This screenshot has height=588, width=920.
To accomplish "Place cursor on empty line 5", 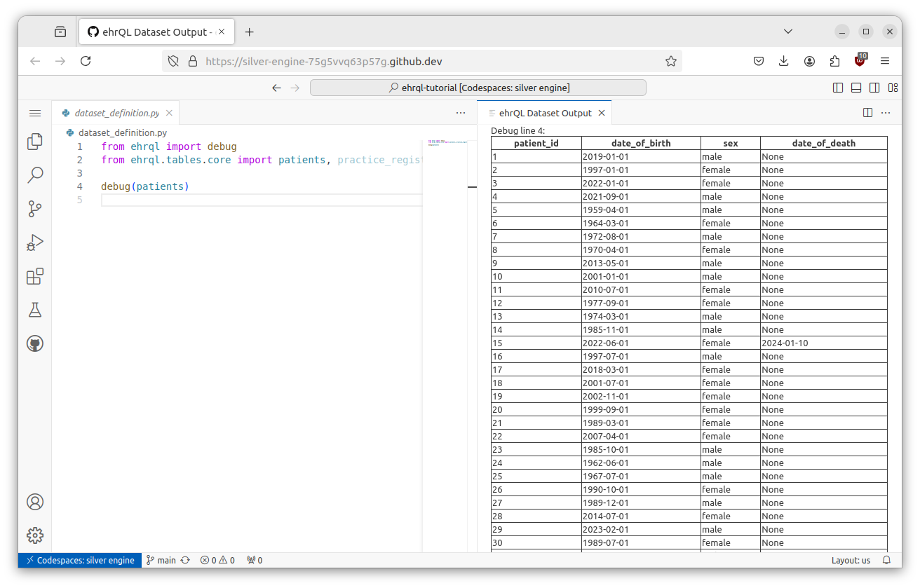I will 261,200.
